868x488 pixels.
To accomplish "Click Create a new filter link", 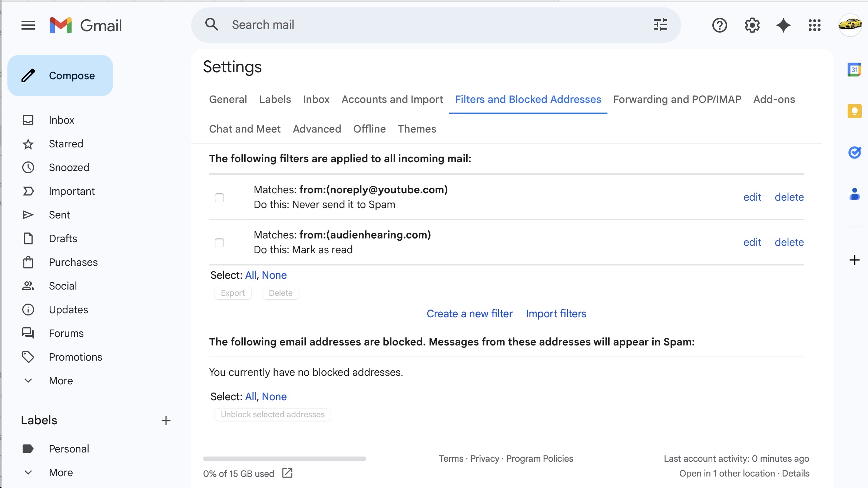I will pyautogui.click(x=469, y=314).
